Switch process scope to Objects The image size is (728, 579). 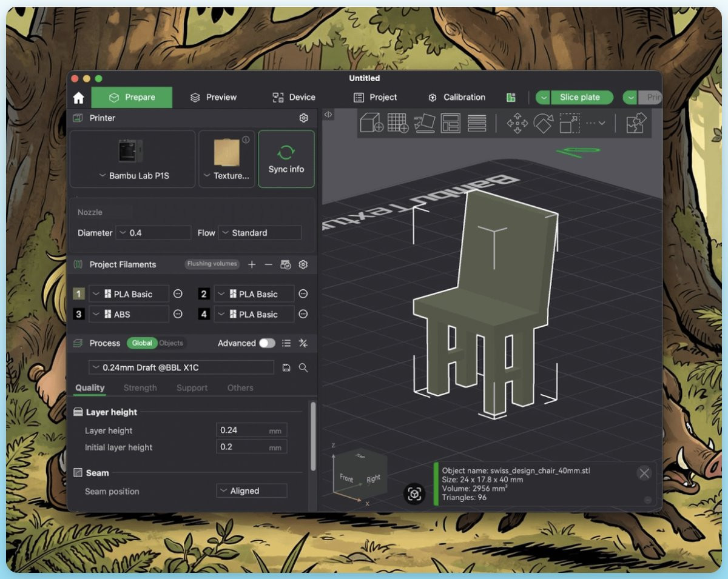(171, 343)
